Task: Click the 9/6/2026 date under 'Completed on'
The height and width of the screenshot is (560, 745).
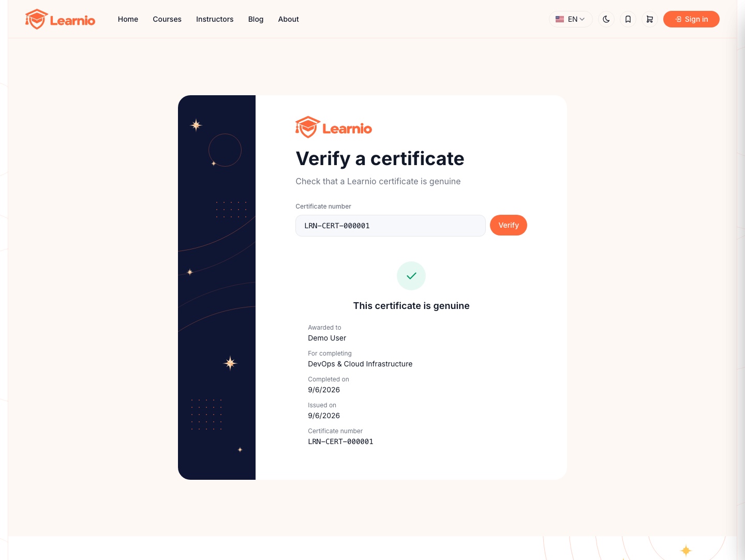Action: (324, 390)
